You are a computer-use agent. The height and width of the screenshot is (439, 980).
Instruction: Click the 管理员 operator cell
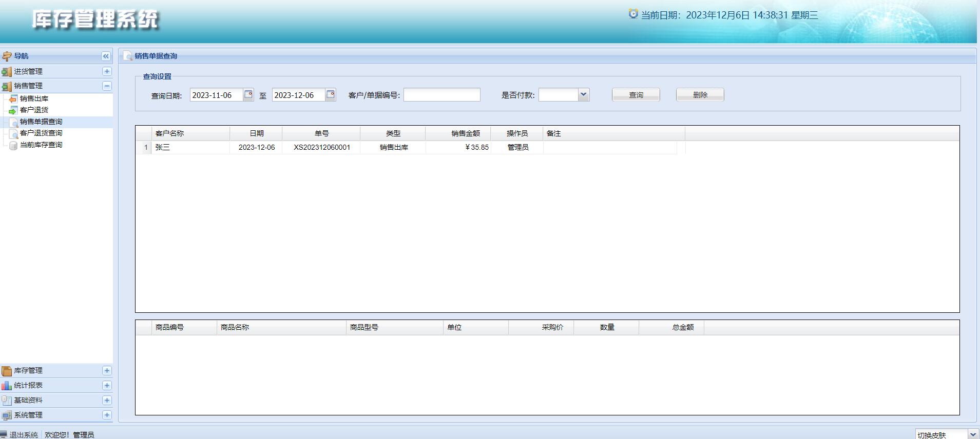point(518,147)
